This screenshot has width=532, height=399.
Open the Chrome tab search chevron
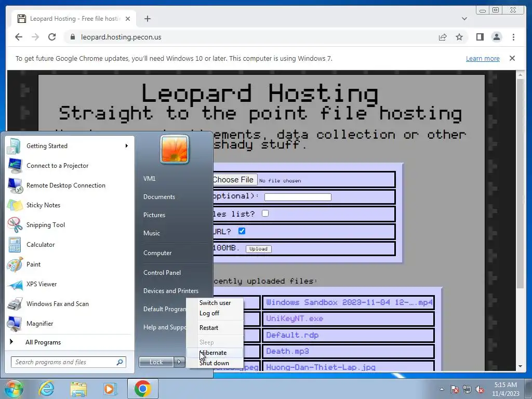[x=464, y=19]
